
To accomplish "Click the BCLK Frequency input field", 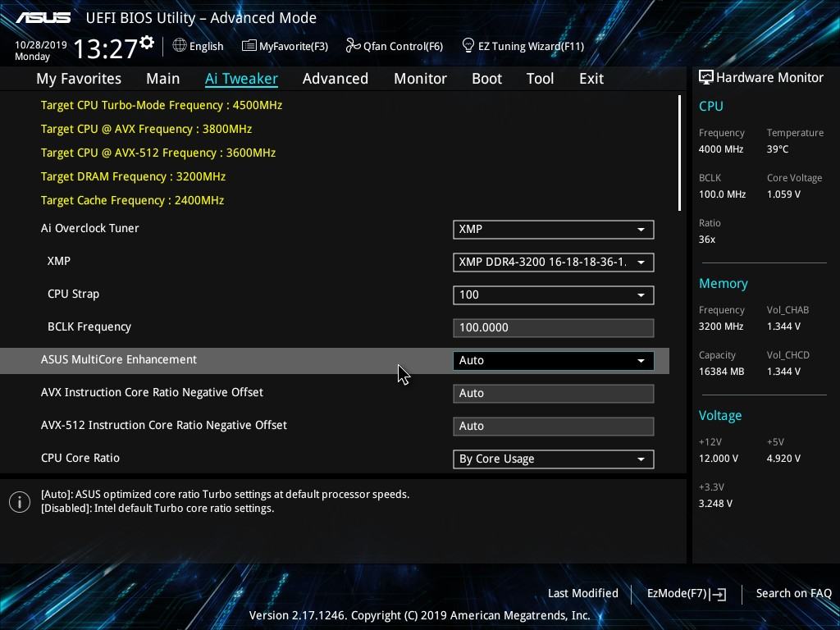I will [x=554, y=328].
